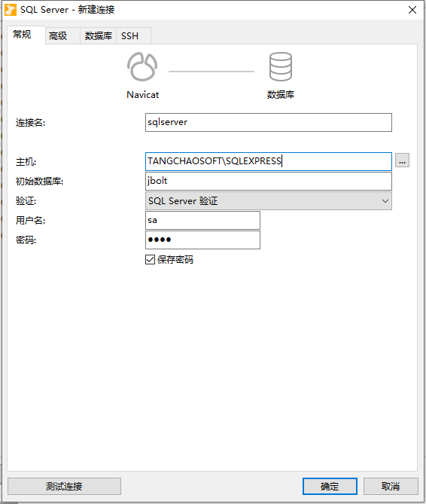Open host browse ellipsis button

[402, 160]
